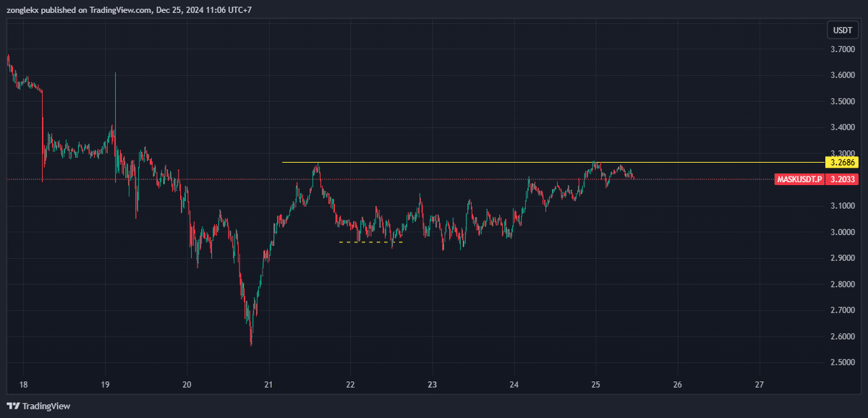Click the date label 26 on time axis

click(x=678, y=384)
